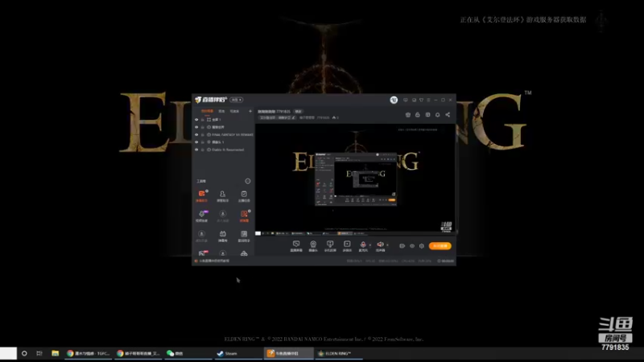Lock the FINAL FANTASY VII REMAKE source

(x=203, y=134)
